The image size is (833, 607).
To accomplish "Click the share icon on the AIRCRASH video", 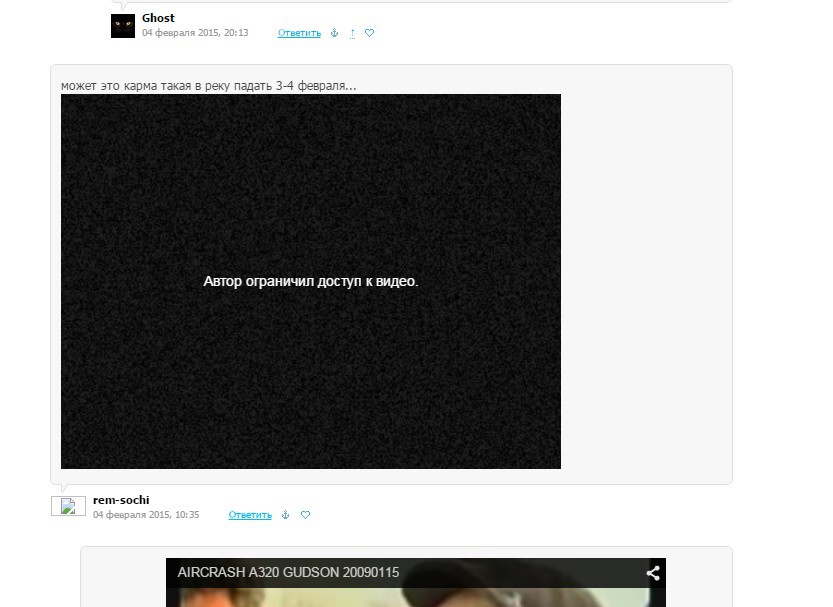I will [652, 573].
